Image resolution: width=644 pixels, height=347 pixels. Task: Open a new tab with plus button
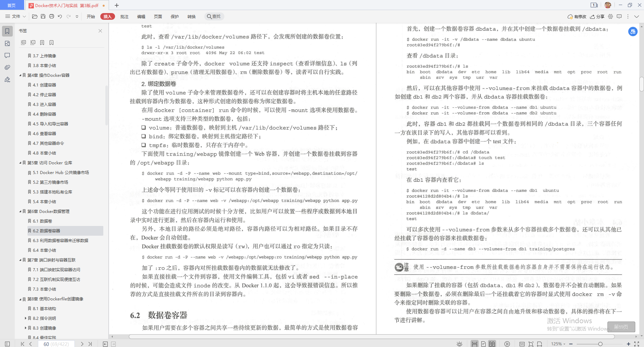coord(117,5)
